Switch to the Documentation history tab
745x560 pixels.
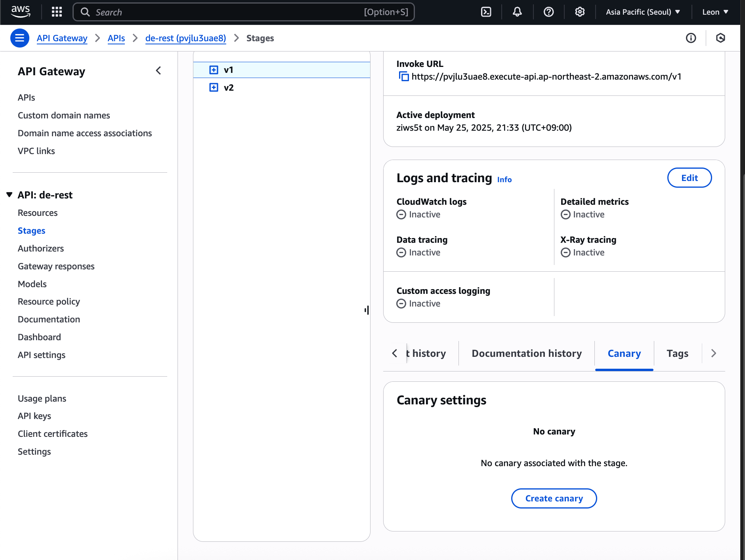tap(526, 353)
